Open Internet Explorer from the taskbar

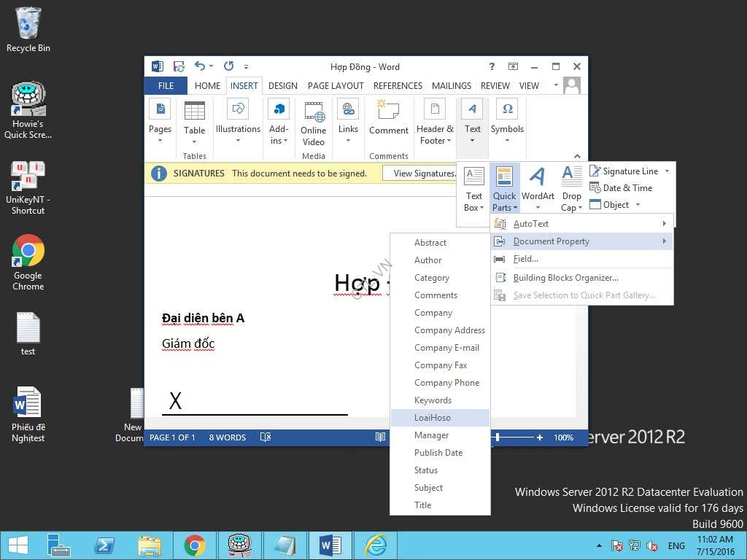pos(375,545)
